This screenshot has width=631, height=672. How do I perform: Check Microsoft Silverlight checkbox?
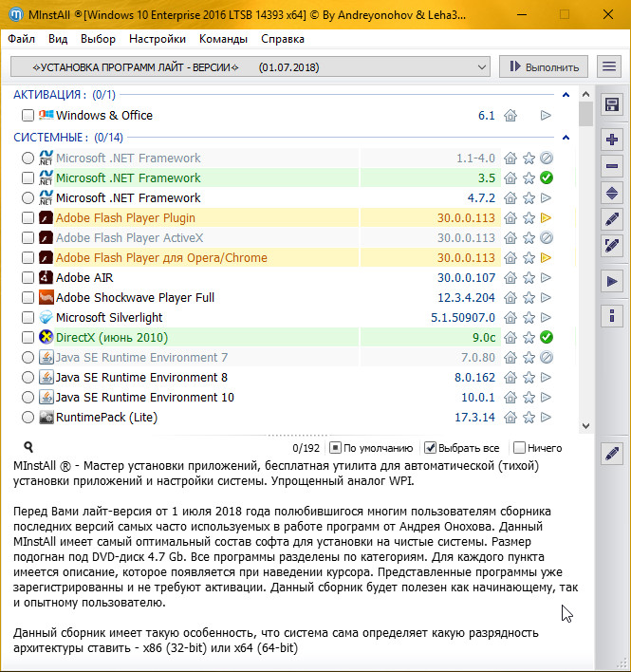(x=28, y=318)
